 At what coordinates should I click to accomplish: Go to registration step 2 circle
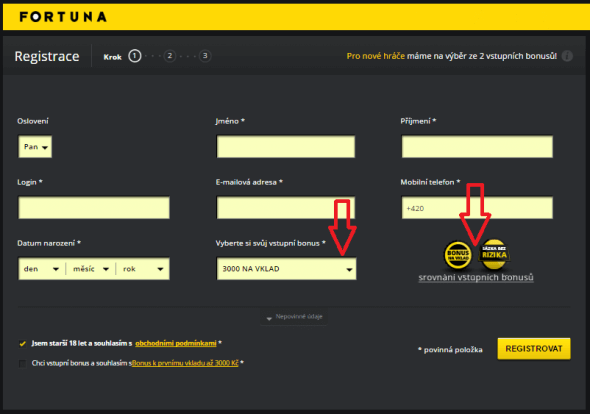tap(170, 56)
